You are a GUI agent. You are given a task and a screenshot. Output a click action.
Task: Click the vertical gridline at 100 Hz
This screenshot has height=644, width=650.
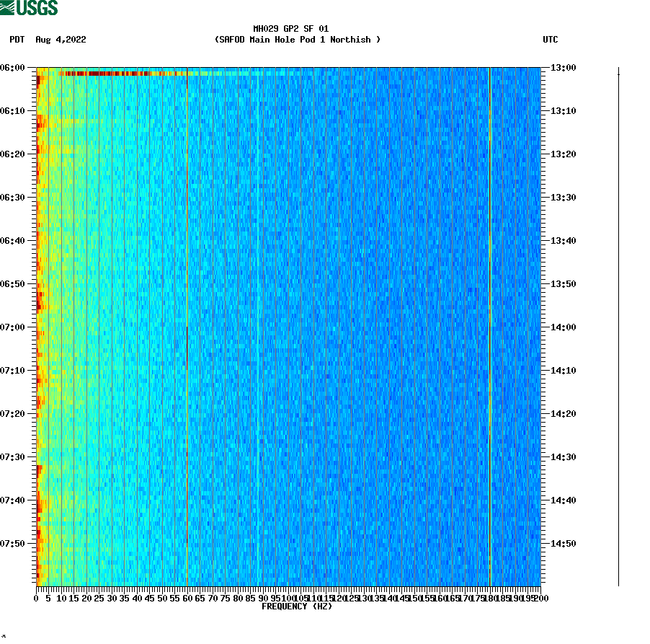(x=290, y=325)
